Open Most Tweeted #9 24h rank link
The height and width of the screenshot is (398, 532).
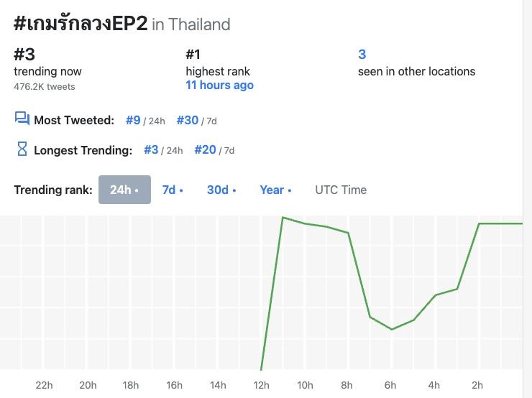pos(133,120)
